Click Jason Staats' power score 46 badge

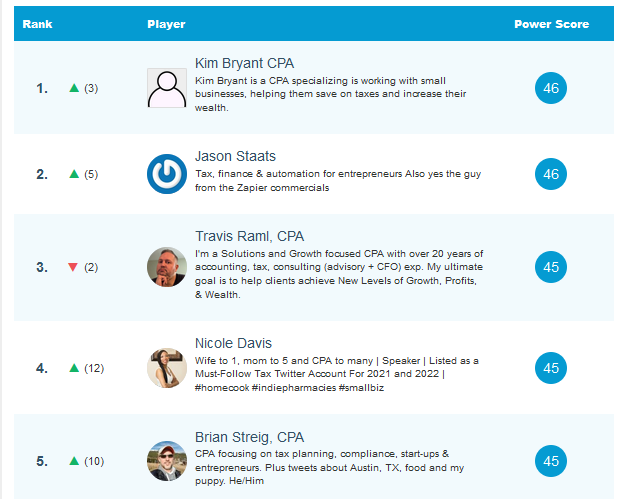point(551,174)
